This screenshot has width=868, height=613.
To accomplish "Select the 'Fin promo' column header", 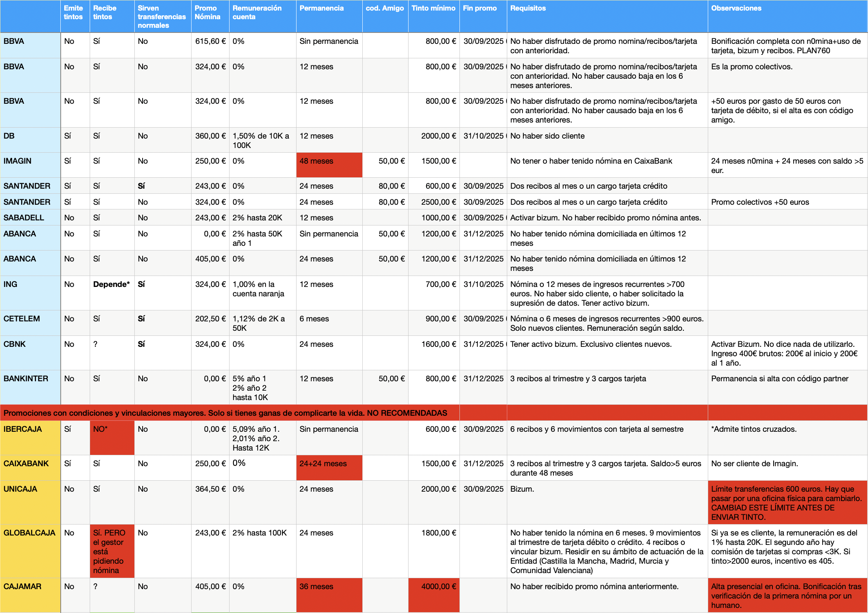I will pyautogui.click(x=483, y=16).
